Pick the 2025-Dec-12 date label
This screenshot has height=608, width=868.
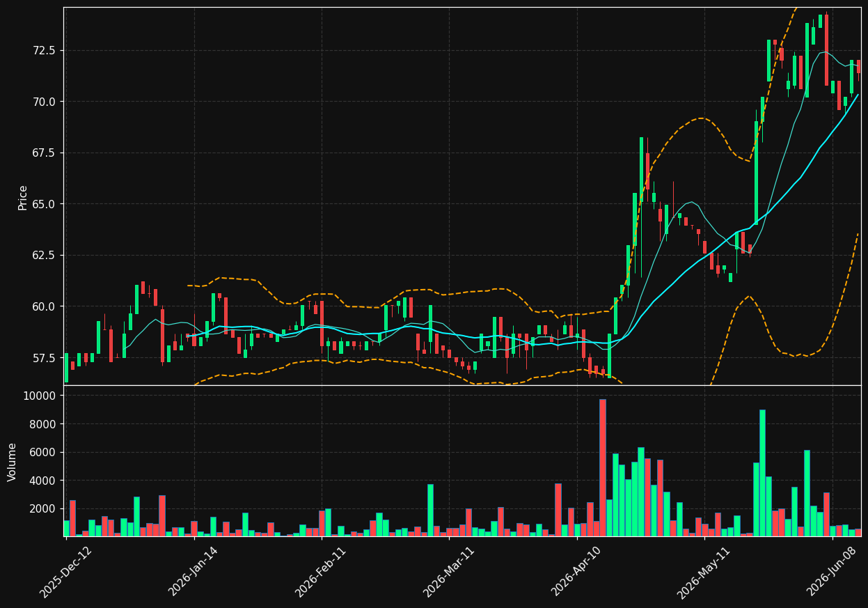coord(66,572)
